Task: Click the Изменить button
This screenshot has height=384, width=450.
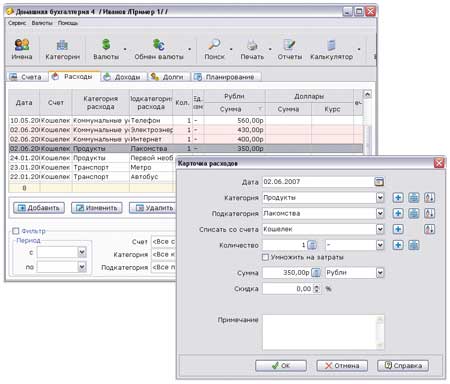Action: click(97, 208)
